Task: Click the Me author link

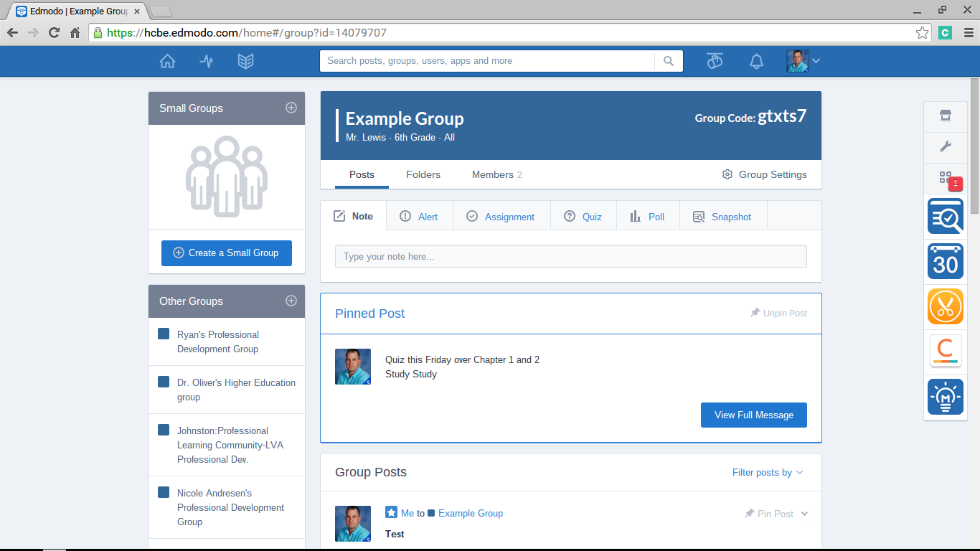Action: point(407,513)
